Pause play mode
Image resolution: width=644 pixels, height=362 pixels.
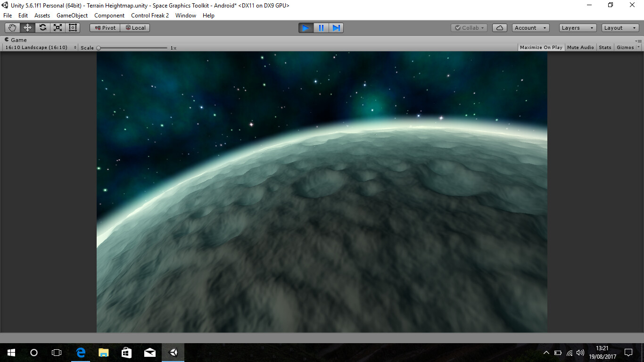pos(321,28)
